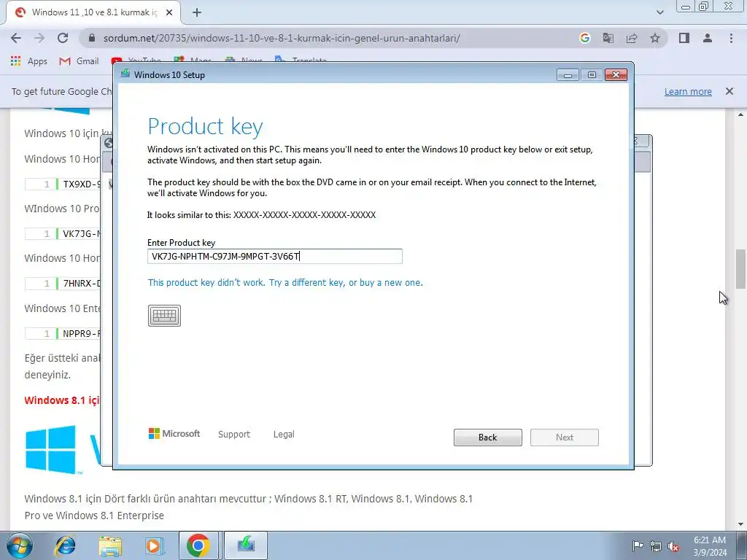747x560 pixels.
Task: Select the 7HNRX key code text
Action: point(81,284)
